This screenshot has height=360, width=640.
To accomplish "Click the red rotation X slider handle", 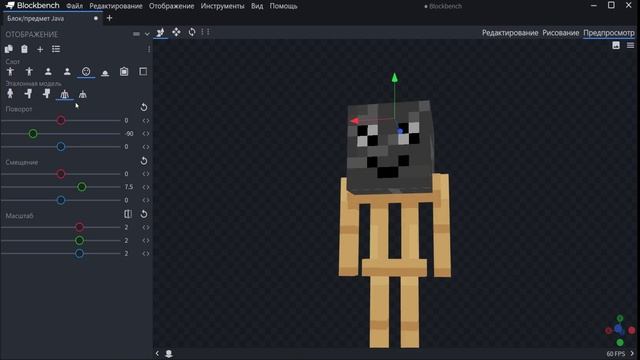I will (61, 120).
